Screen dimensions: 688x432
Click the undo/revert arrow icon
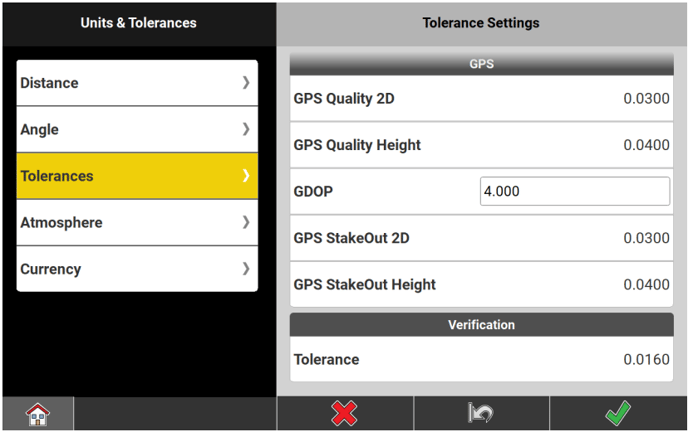(x=481, y=413)
